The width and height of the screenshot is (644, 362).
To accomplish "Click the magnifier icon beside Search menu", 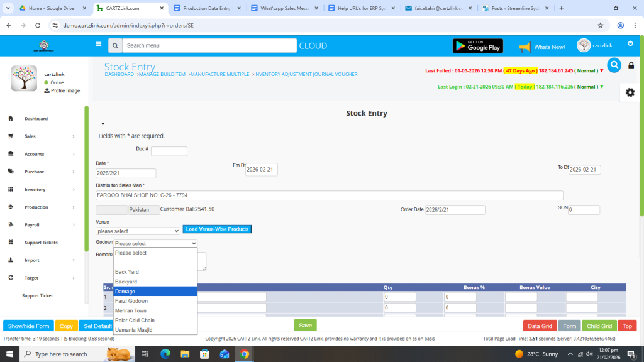I will point(114,46).
